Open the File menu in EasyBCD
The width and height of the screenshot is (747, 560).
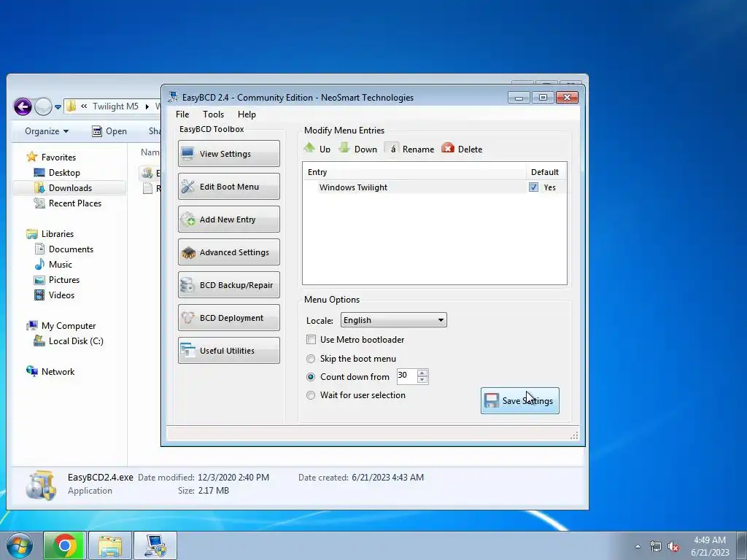coord(182,114)
